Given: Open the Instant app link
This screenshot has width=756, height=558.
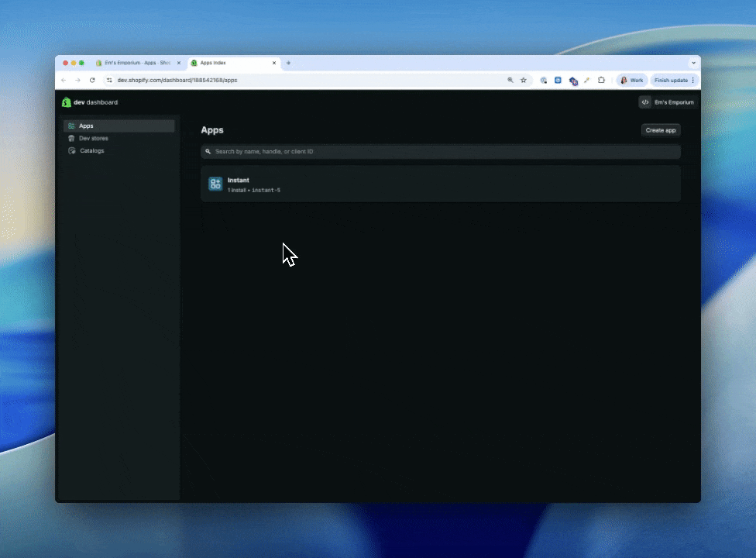Looking at the screenshot, I should click(238, 180).
